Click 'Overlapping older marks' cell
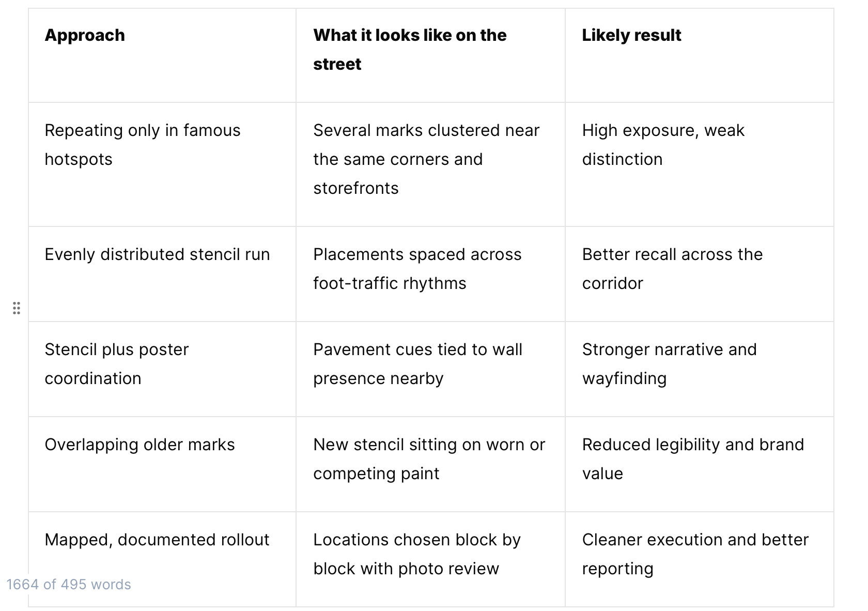868x611 pixels. pos(162,464)
